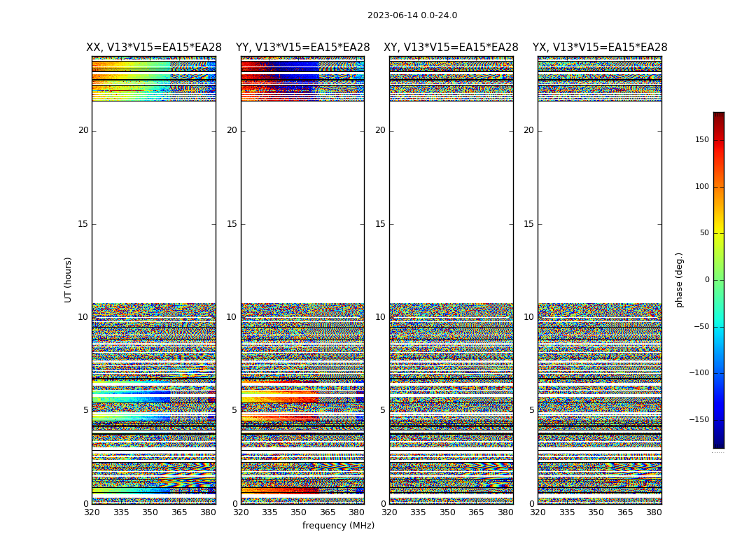Click the 335 frequency tick under XX panel
The width and height of the screenshot is (735, 560).
(x=121, y=512)
